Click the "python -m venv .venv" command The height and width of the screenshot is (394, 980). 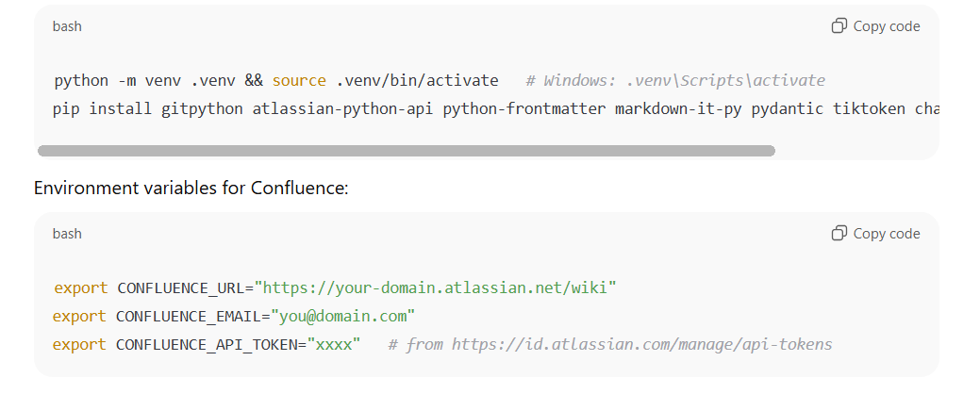click(135, 80)
